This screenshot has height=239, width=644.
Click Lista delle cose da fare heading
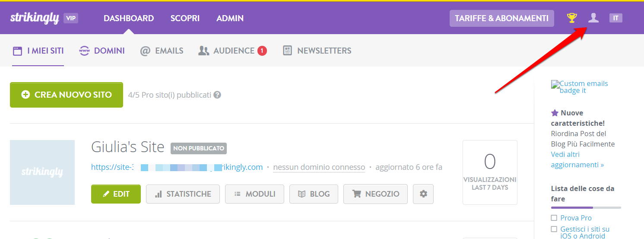(583, 194)
